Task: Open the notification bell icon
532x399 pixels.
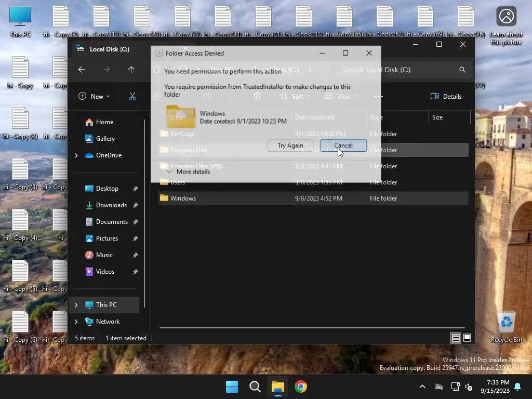Action: pos(518,387)
